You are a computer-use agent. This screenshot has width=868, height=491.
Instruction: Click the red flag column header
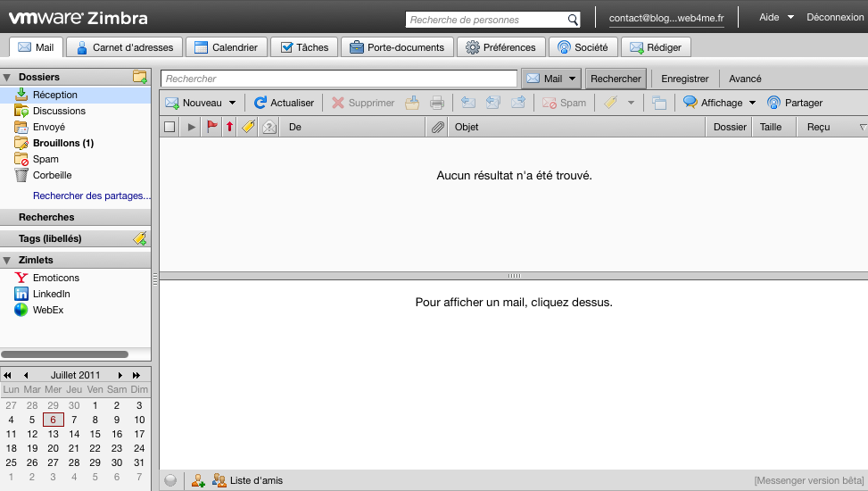(212, 127)
